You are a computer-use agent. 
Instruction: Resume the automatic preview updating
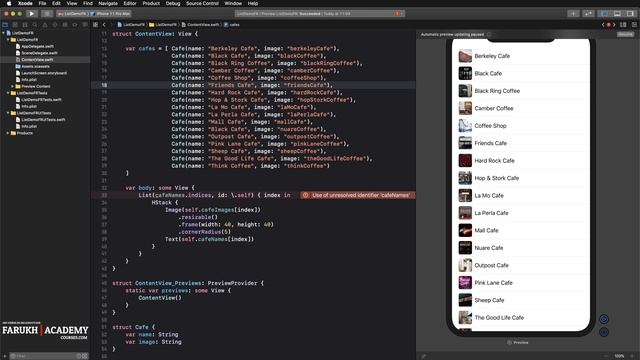(x=625, y=34)
